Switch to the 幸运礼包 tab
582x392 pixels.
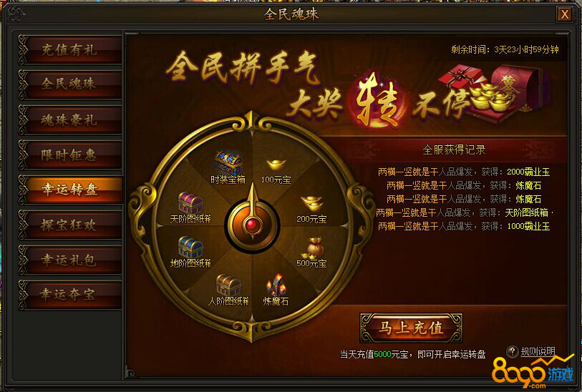coord(69,260)
